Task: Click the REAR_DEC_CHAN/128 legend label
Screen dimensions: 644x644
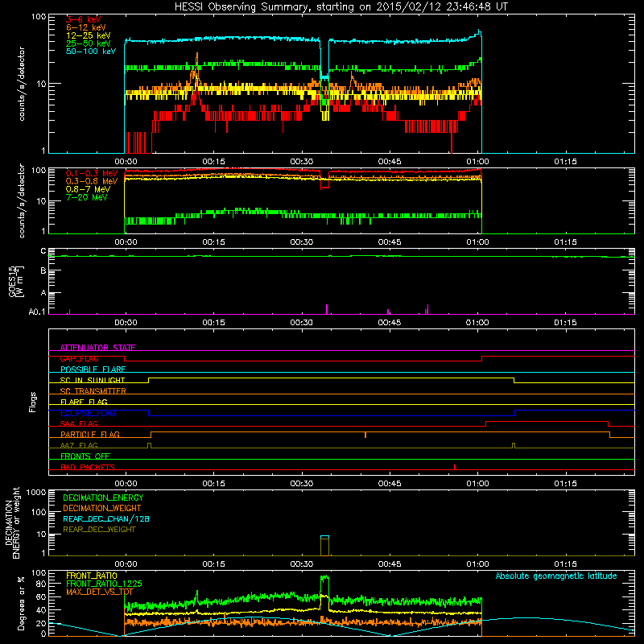Action: click(106, 518)
